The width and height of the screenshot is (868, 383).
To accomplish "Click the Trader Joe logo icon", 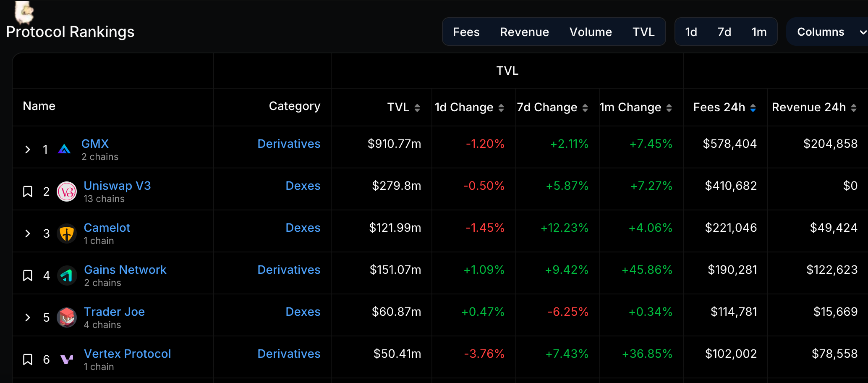I will 67,317.
